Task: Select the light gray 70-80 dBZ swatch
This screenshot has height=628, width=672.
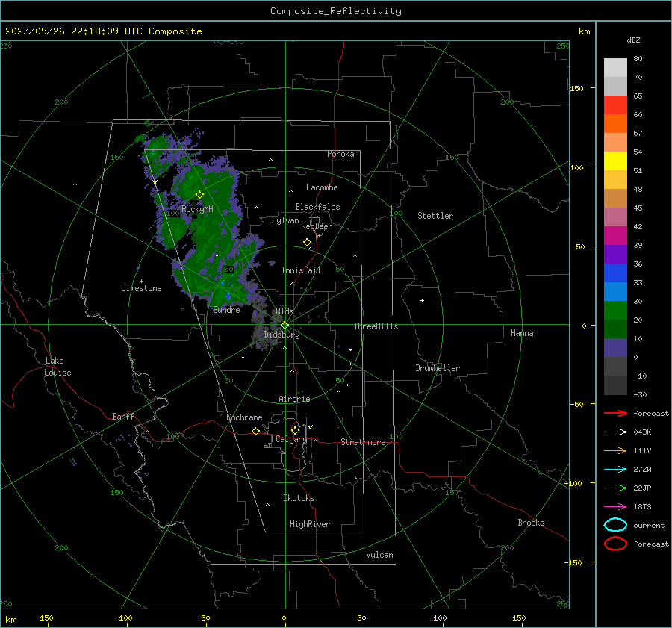Action: tap(615, 68)
